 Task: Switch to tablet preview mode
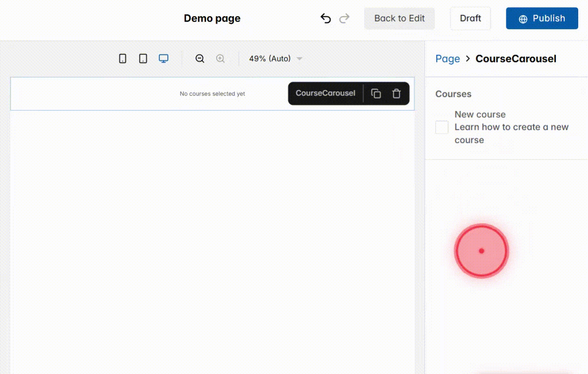(x=143, y=58)
